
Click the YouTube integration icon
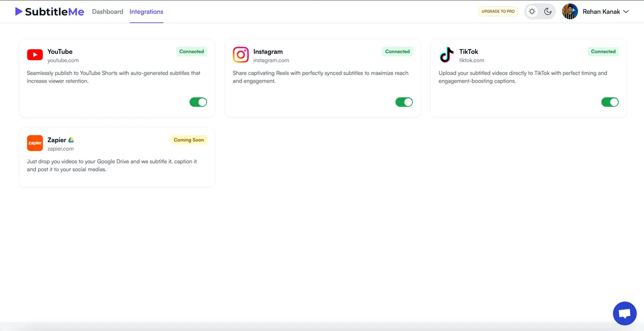[x=34, y=54]
